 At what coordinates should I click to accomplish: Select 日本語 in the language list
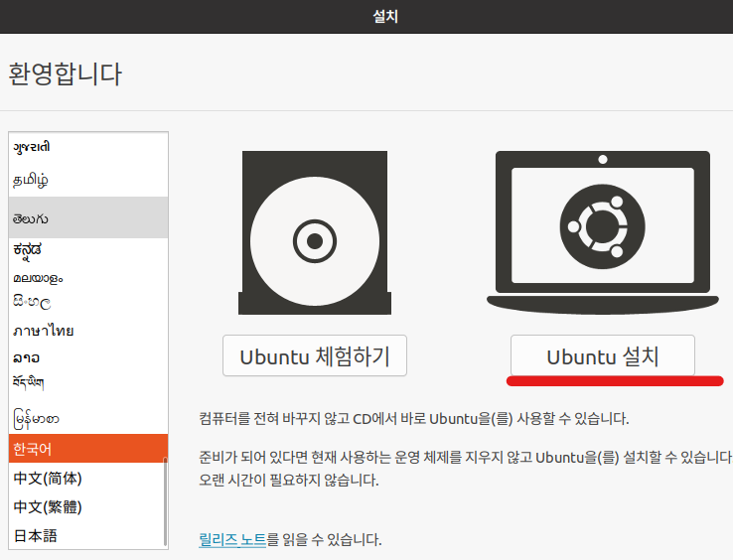click(87, 535)
